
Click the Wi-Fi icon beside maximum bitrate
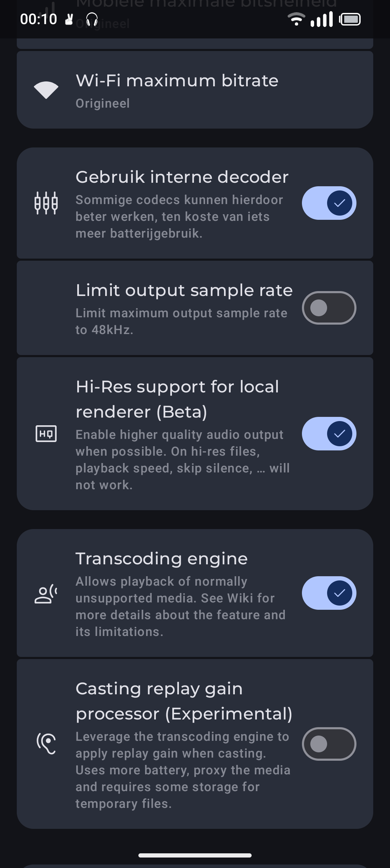tap(46, 90)
